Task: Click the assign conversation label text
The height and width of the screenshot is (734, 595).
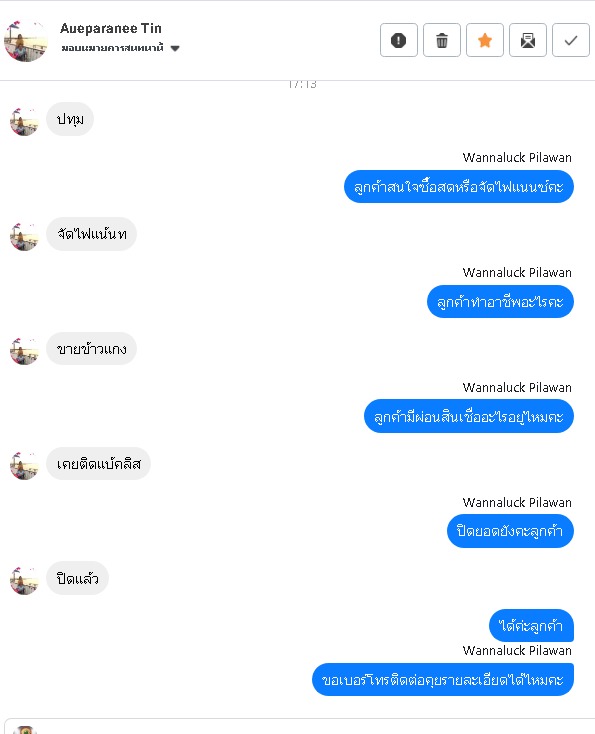Action: click(112, 48)
